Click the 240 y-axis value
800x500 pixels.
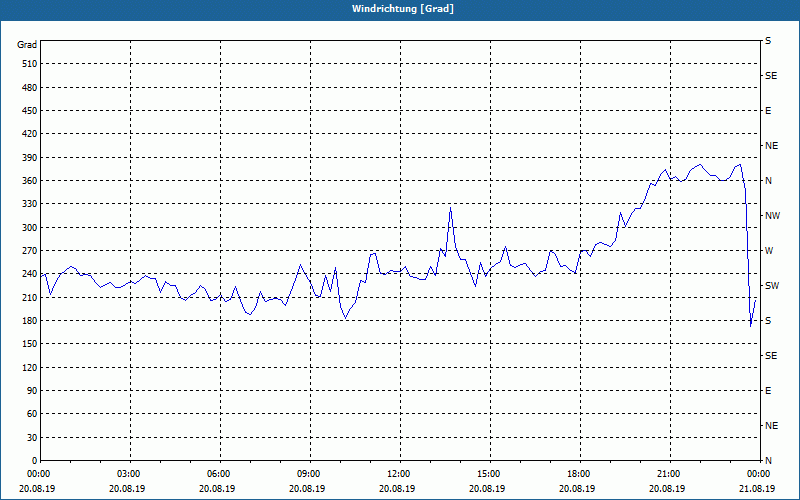(30, 274)
